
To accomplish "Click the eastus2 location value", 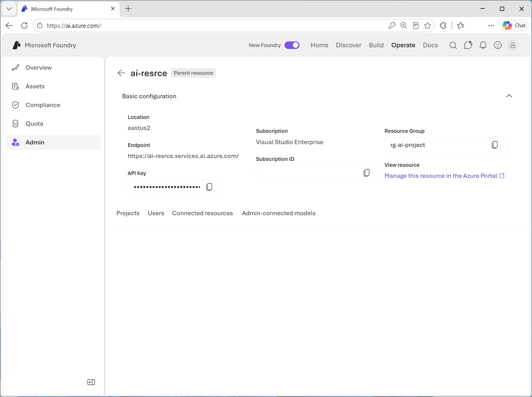I will tap(139, 128).
